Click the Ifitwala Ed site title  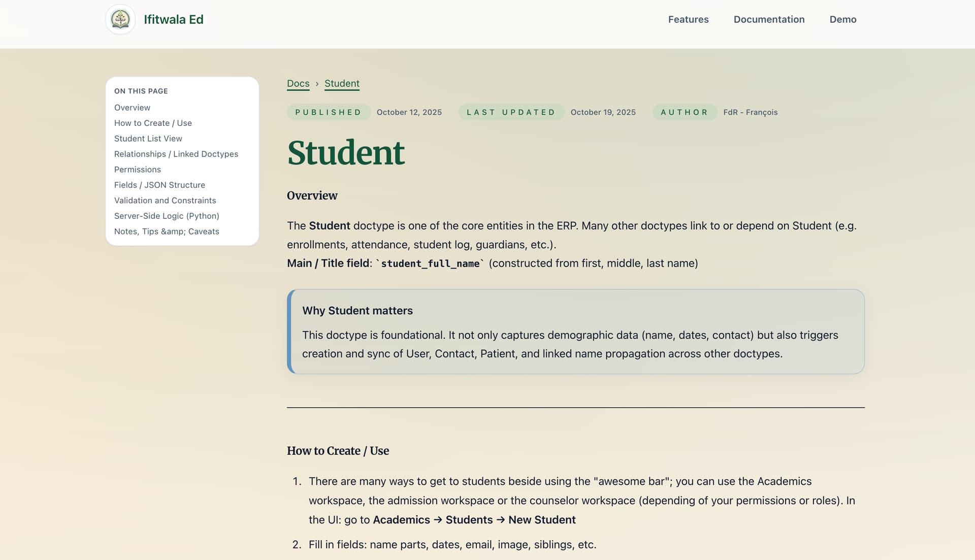(173, 19)
